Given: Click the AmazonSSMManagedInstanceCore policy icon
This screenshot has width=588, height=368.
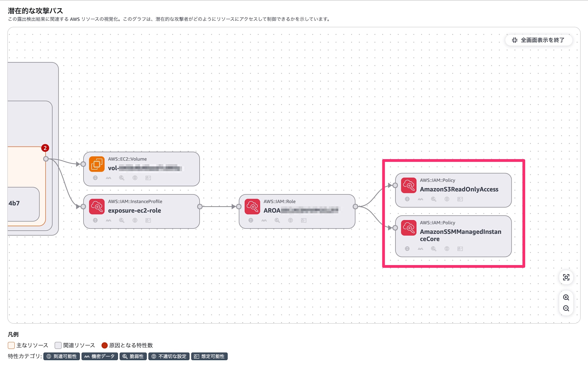Looking at the screenshot, I should 409,228.
